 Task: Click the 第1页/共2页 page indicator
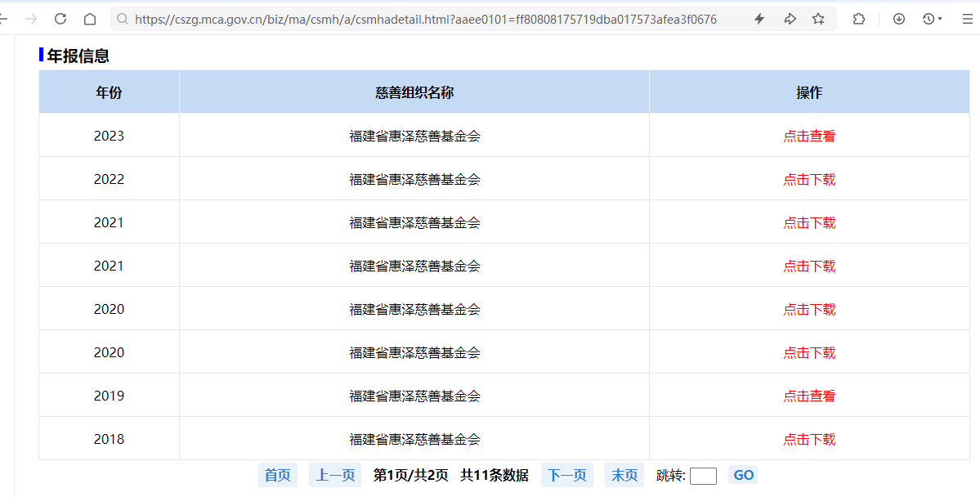(410, 475)
